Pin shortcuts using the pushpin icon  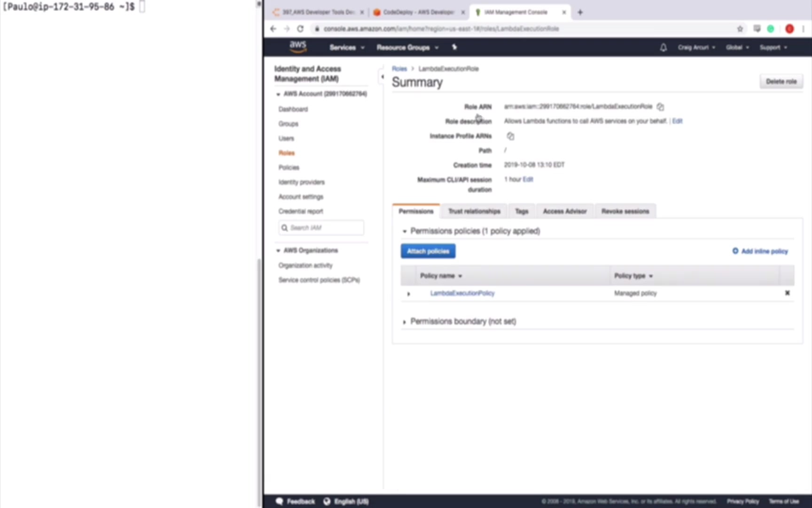click(454, 47)
